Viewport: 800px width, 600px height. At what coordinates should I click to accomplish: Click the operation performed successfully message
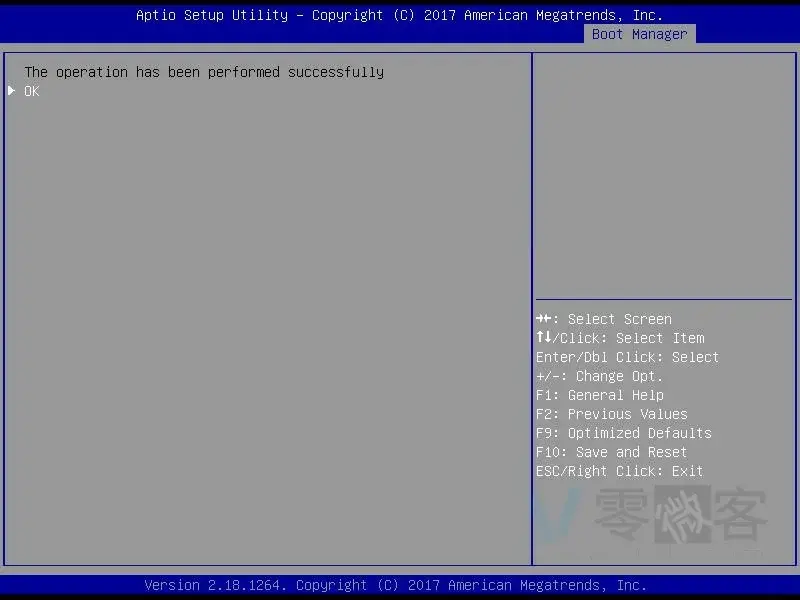[204, 72]
